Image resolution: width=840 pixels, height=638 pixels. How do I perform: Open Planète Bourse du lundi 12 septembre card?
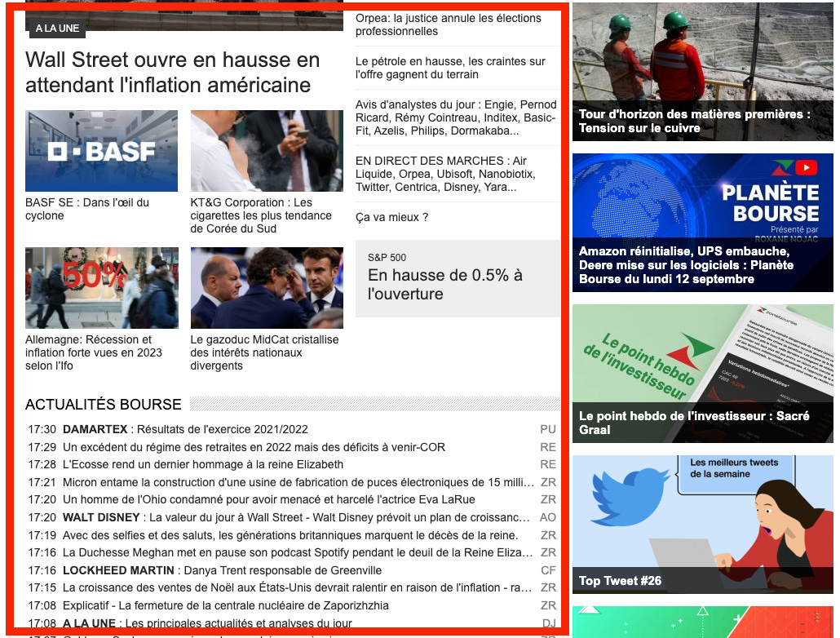click(703, 223)
